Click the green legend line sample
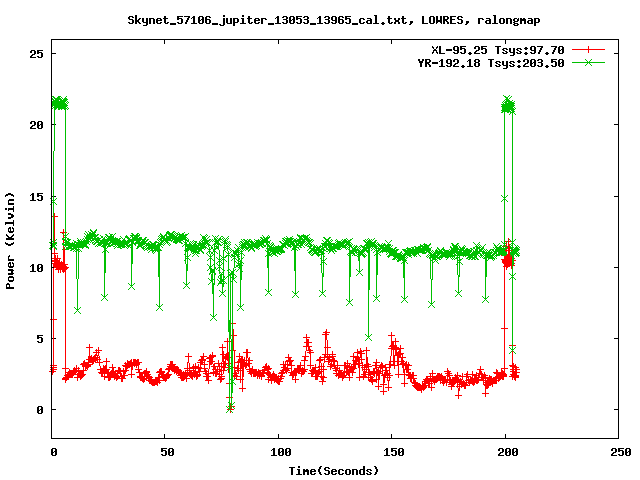The height and width of the screenshot is (480, 640). pyautogui.click(x=588, y=62)
